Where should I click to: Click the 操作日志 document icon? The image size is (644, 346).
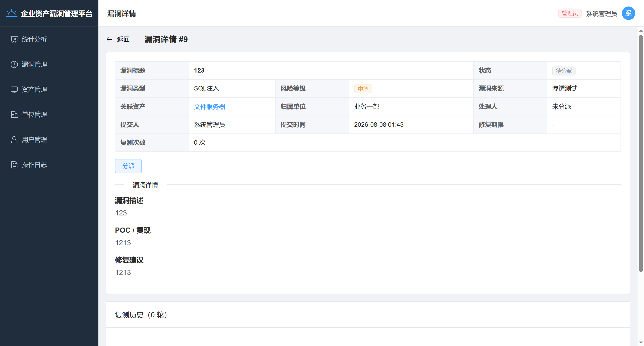[x=14, y=165]
